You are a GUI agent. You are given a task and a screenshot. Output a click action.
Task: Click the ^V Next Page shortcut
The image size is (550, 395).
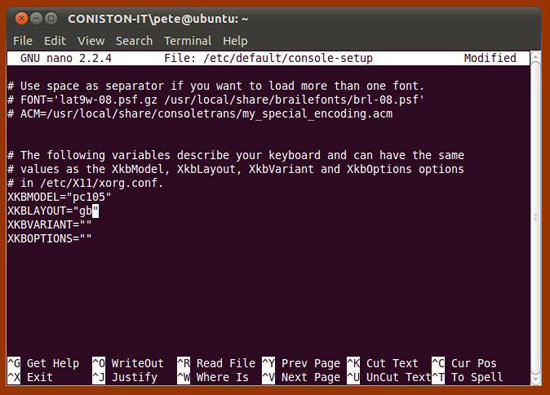click(301, 377)
